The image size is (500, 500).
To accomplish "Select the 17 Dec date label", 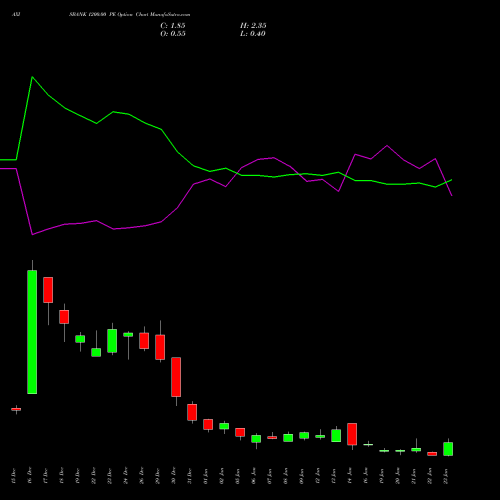I will coord(46,476).
